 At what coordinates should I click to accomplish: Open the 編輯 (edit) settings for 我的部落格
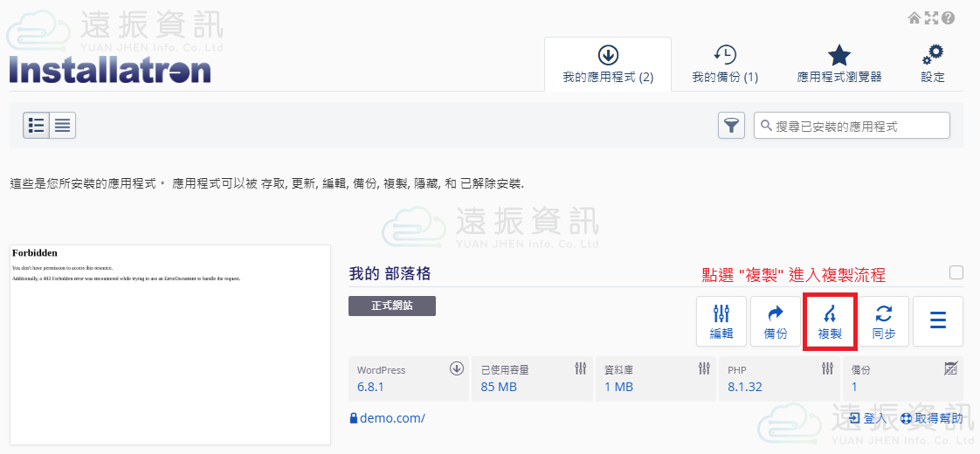(x=721, y=321)
